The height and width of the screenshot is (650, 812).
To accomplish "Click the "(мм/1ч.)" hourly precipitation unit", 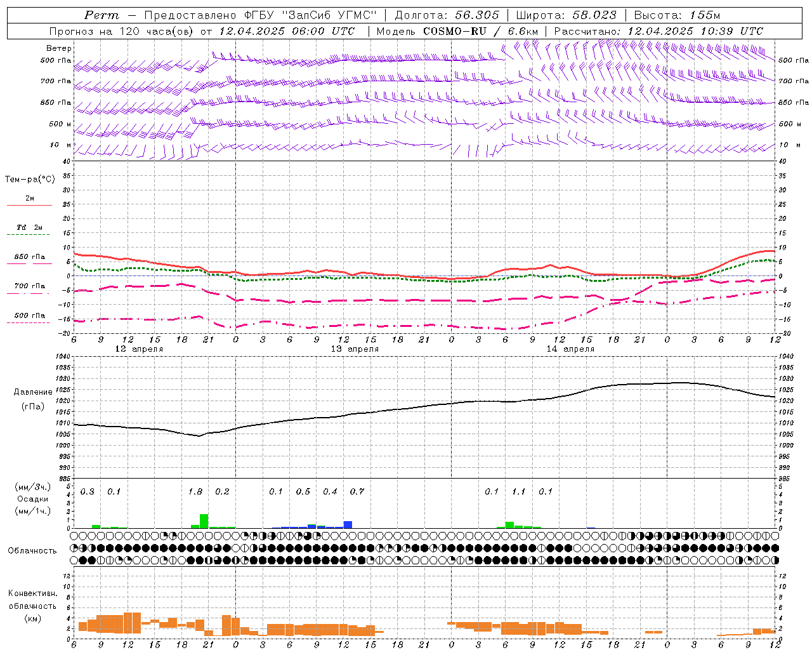I will 33,511.
